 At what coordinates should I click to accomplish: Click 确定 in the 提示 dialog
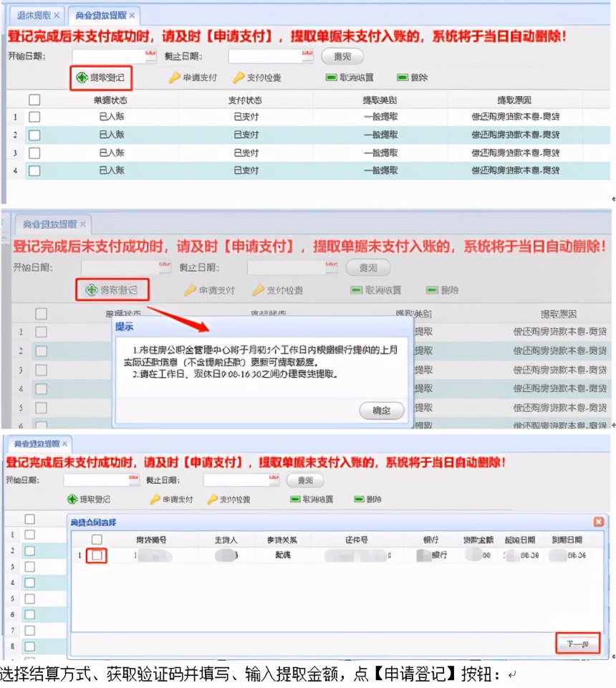point(382,411)
